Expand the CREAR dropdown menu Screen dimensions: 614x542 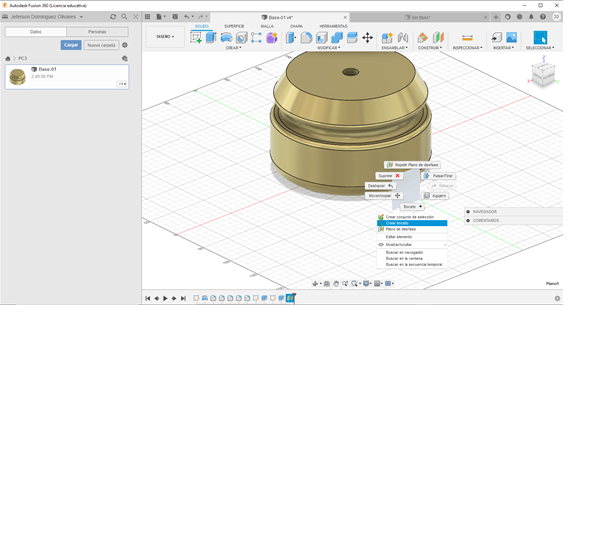click(233, 48)
